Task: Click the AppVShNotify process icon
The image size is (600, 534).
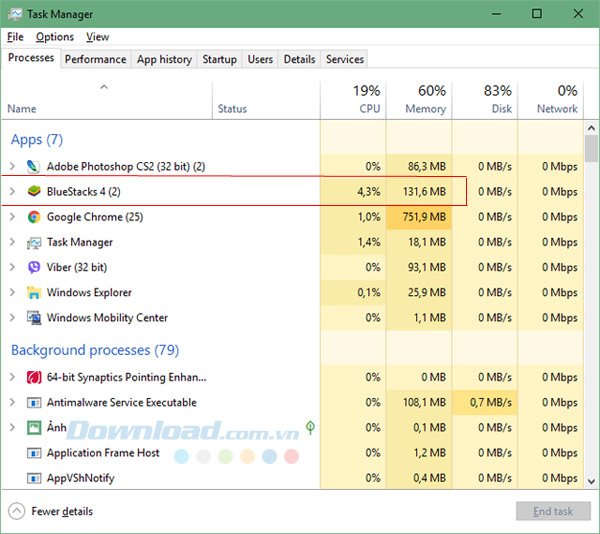Action: click(34, 478)
